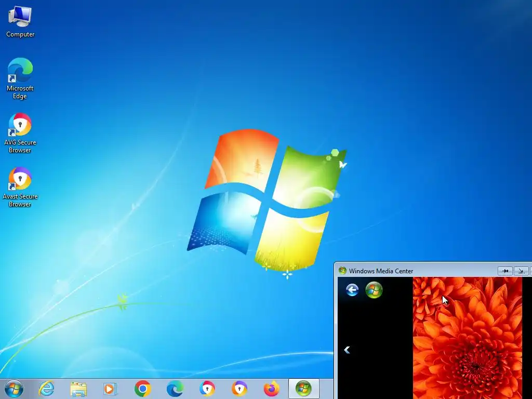Click the Windows Media Center title text

(381, 271)
